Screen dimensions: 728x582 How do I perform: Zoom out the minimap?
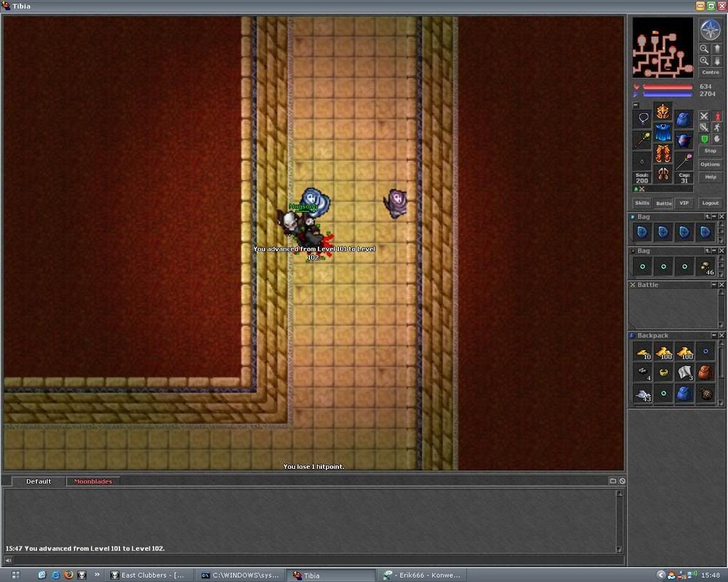pos(705,48)
